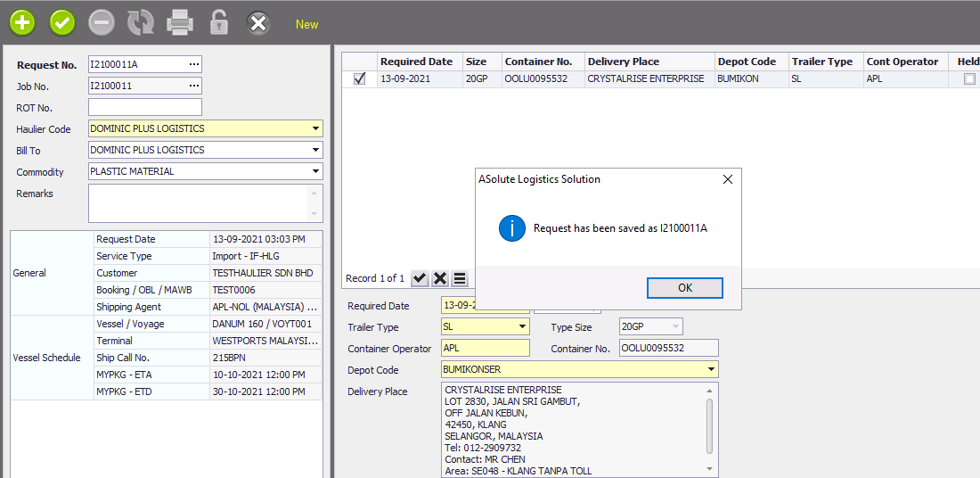This screenshot has height=478, width=980.
Task: Click the green checkmark Save icon
Action: click(x=62, y=23)
